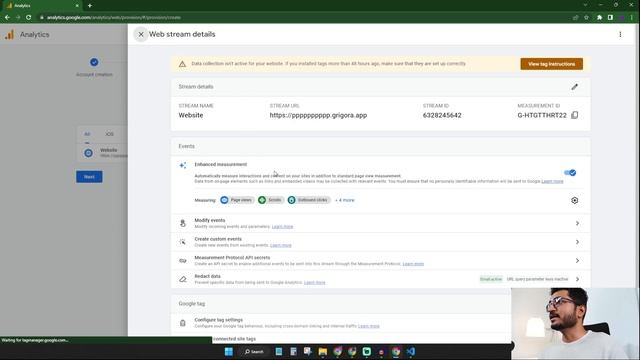
Task: Close the Web stream details panel
Action: pos(141,34)
